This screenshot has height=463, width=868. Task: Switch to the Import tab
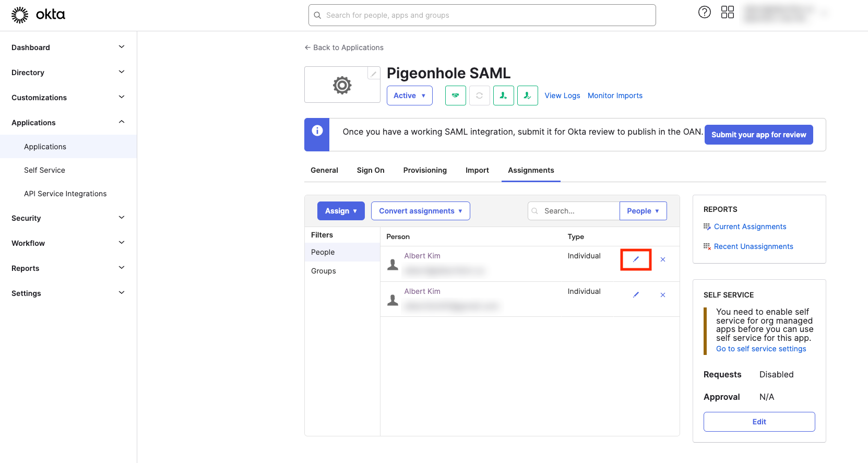pyautogui.click(x=477, y=170)
